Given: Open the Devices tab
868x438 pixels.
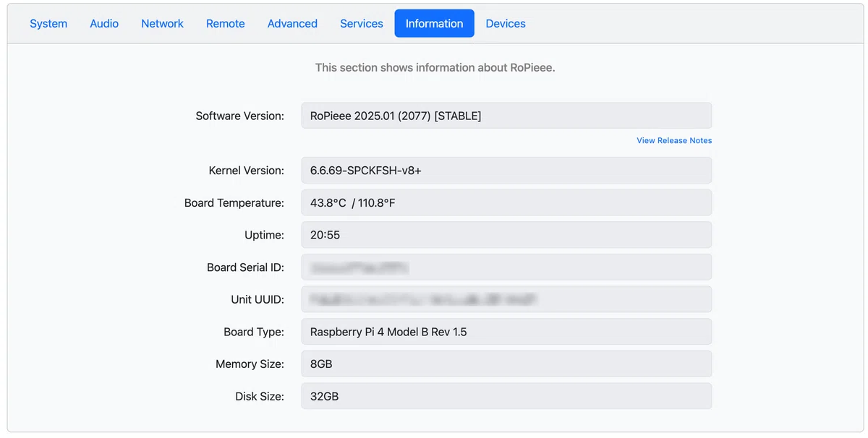Looking at the screenshot, I should [x=506, y=24].
